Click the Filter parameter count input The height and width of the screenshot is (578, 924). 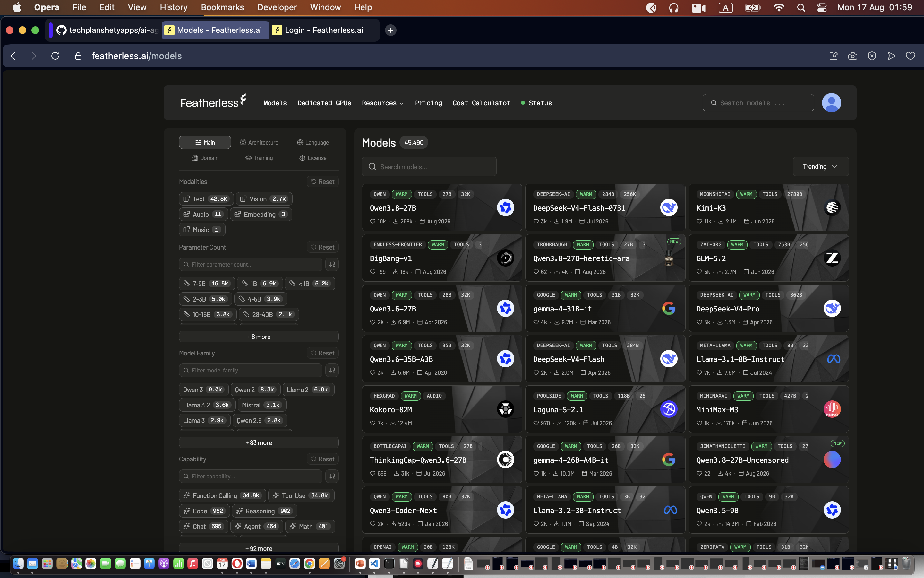click(x=251, y=264)
